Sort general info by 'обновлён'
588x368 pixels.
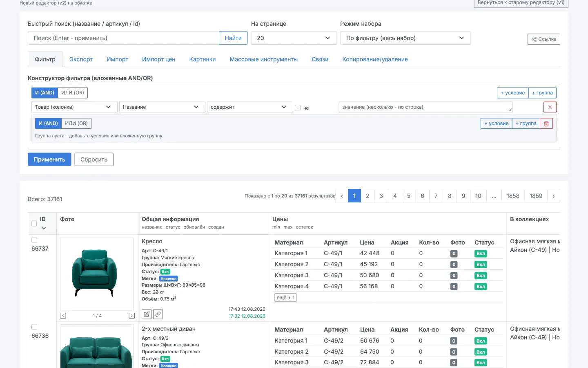[194, 227]
